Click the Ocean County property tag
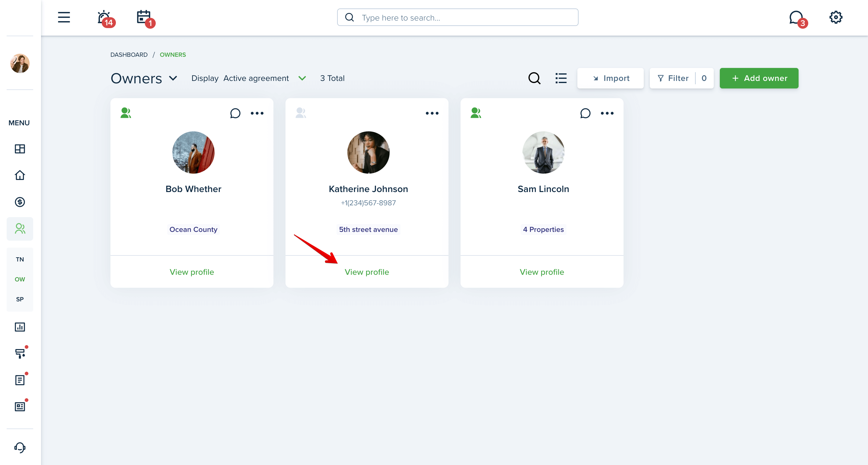This screenshot has width=868, height=465. click(193, 229)
